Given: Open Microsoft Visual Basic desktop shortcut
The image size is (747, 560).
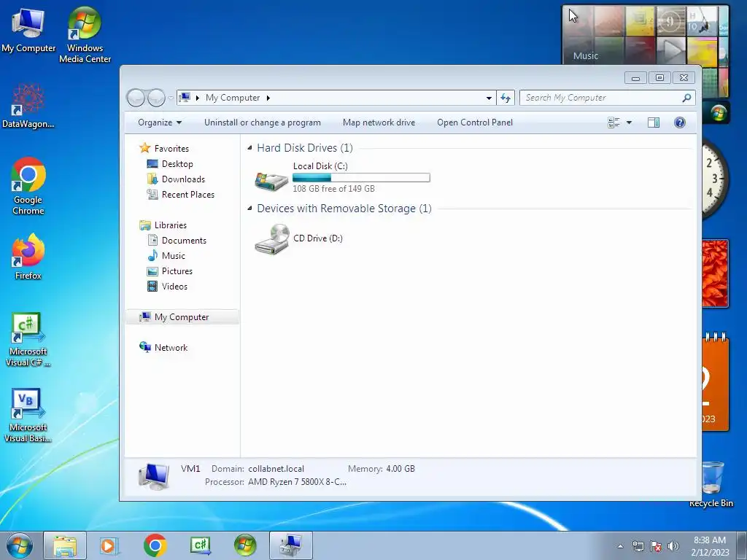Looking at the screenshot, I should (x=28, y=415).
